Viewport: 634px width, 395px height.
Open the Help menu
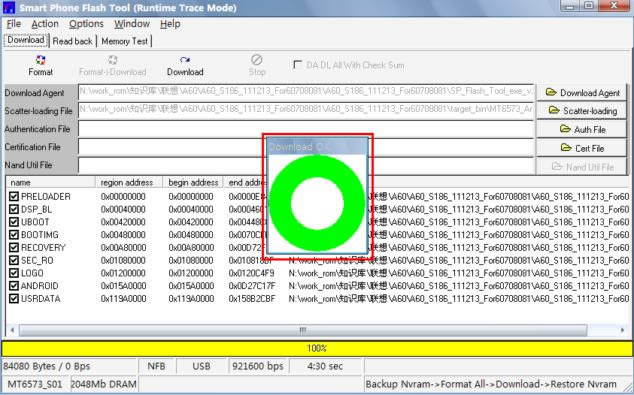coord(170,24)
